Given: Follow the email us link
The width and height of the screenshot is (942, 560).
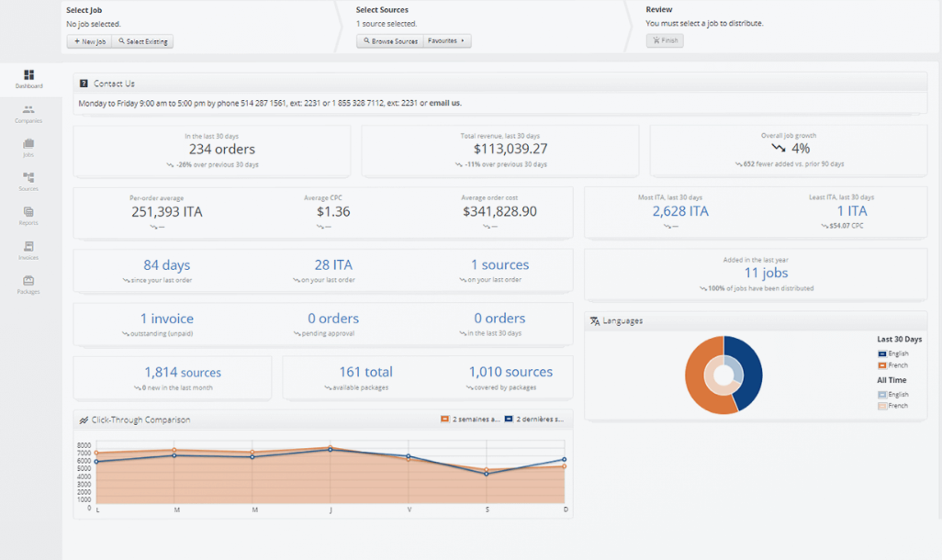Looking at the screenshot, I should pos(445,104).
